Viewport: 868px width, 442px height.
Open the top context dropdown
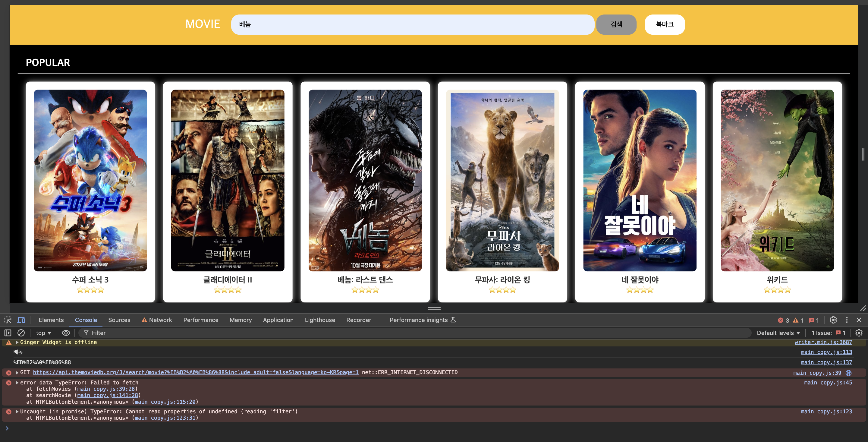43,333
